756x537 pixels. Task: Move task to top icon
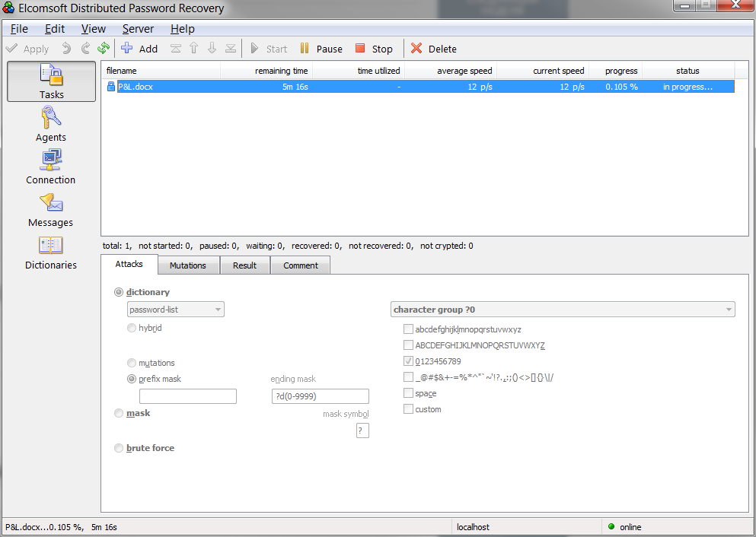(x=176, y=48)
